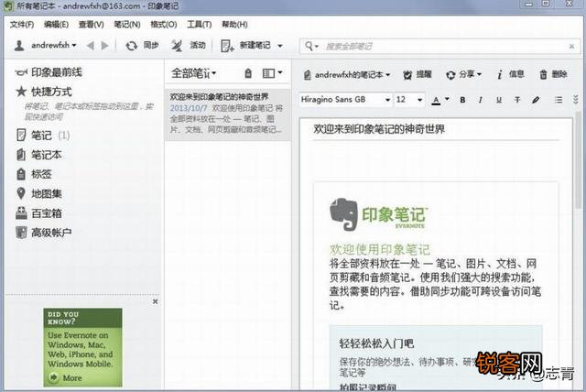The image size is (586, 392).
Task: Click the bulleted list icon
Action: (559, 100)
